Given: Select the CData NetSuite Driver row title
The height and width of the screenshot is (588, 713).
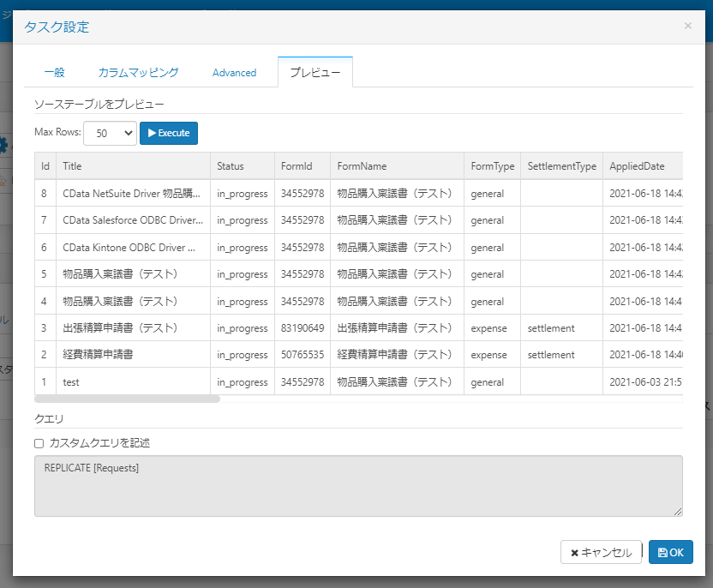Looking at the screenshot, I should (x=133, y=194).
